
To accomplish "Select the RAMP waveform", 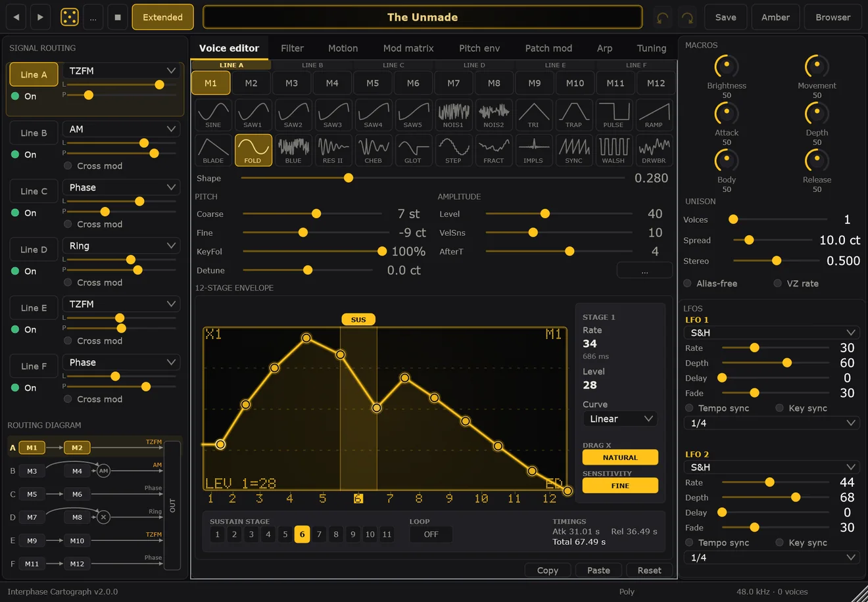I will click(654, 114).
